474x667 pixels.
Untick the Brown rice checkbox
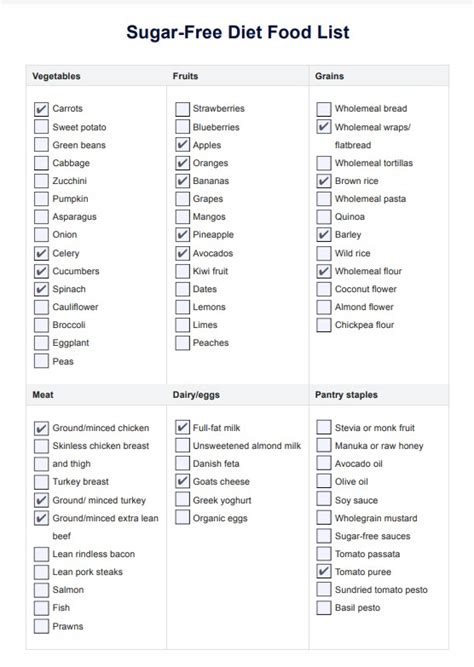[x=324, y=181]
